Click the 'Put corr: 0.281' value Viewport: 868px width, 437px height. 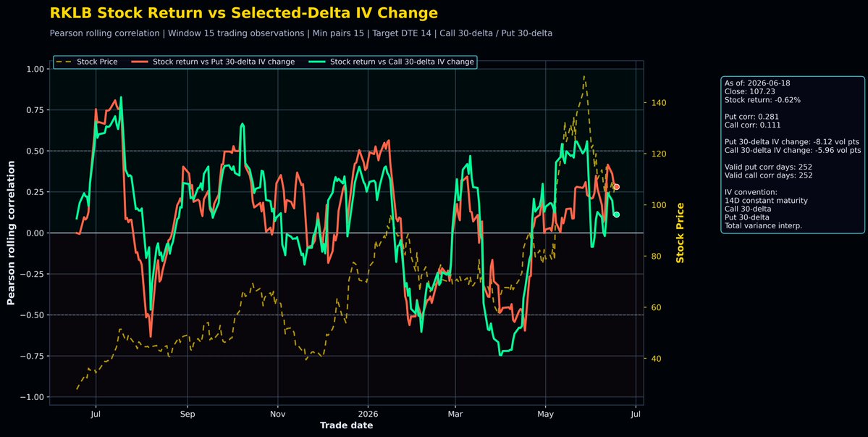[753, 117]
